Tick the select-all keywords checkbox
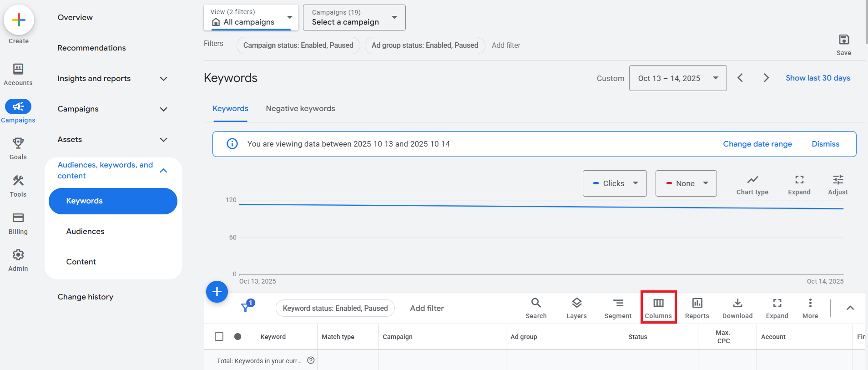Viewport: 868px width, 370px height. point(219,337)
